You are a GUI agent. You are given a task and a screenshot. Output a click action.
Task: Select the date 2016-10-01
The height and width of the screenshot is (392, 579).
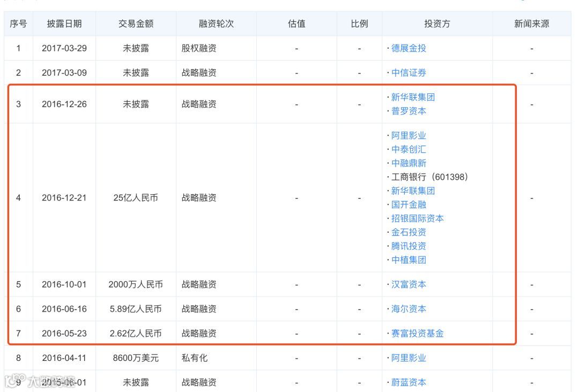(x=64, y=284)
